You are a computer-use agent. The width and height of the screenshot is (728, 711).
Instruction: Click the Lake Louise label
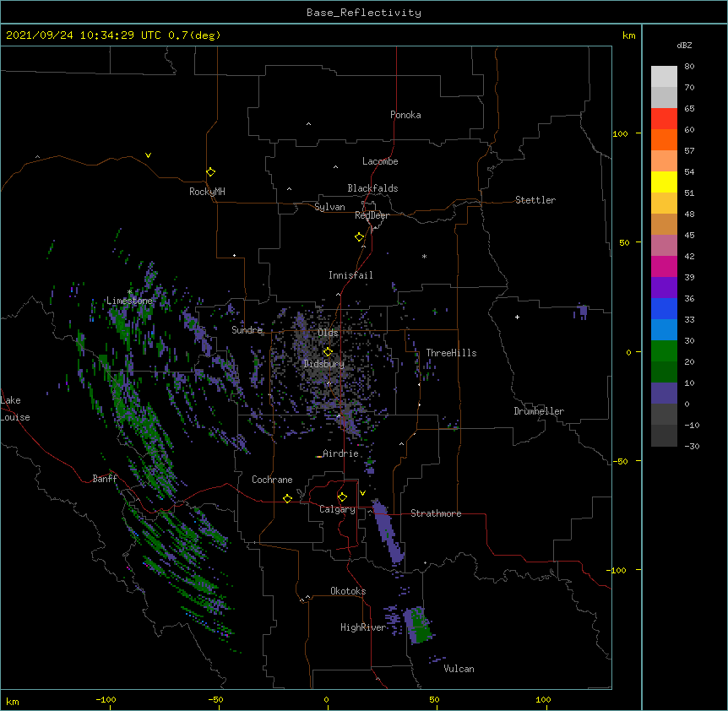(x=15, y=409)
